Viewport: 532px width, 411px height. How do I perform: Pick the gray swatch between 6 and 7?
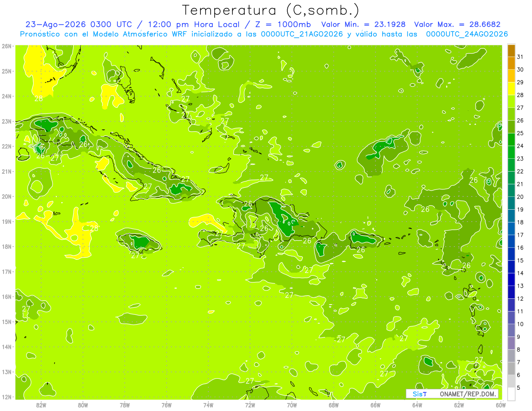(x=511, y=368)
